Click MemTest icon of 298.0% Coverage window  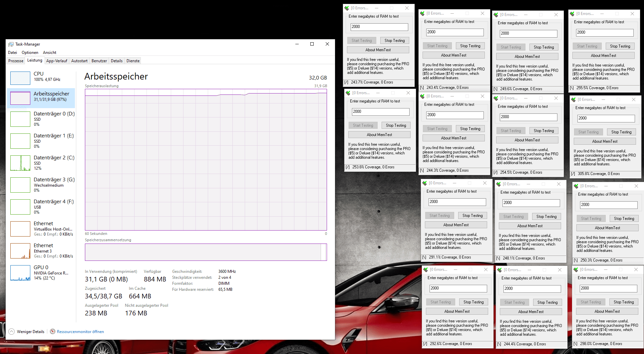(576, 269)
